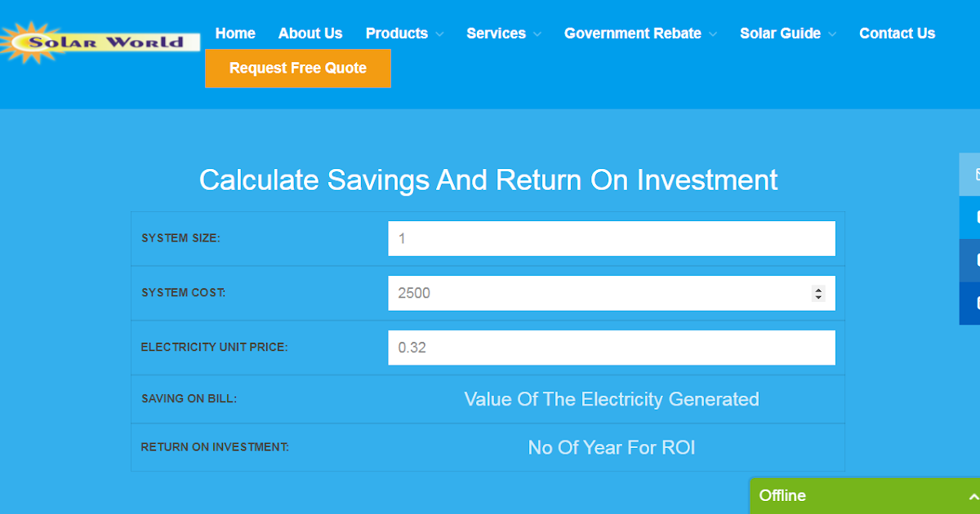Viewport: 980px width, 514px height.
Task: Click the bottom-most dark blue sidebar icon
Action: (971, 303)
